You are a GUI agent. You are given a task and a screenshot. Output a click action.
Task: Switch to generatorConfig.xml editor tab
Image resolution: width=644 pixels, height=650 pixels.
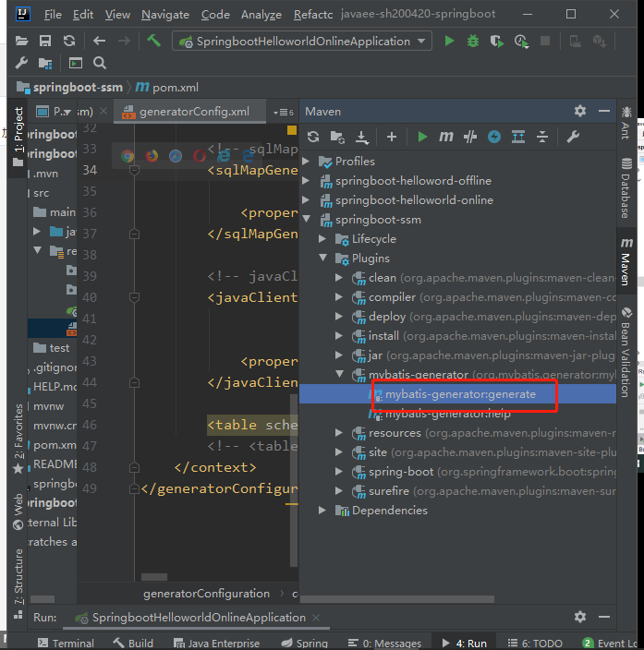coord(189,112)
